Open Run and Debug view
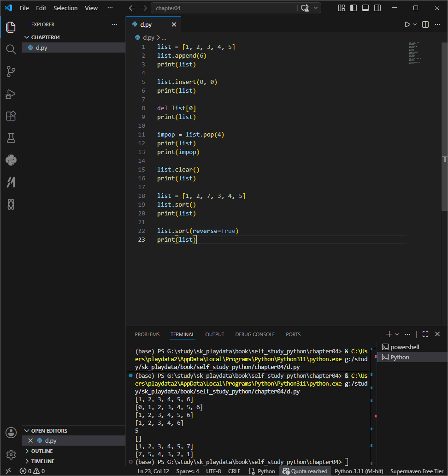The height and width of the screenshot is (476, 448). pyautogui.click(x=11, y=94)
